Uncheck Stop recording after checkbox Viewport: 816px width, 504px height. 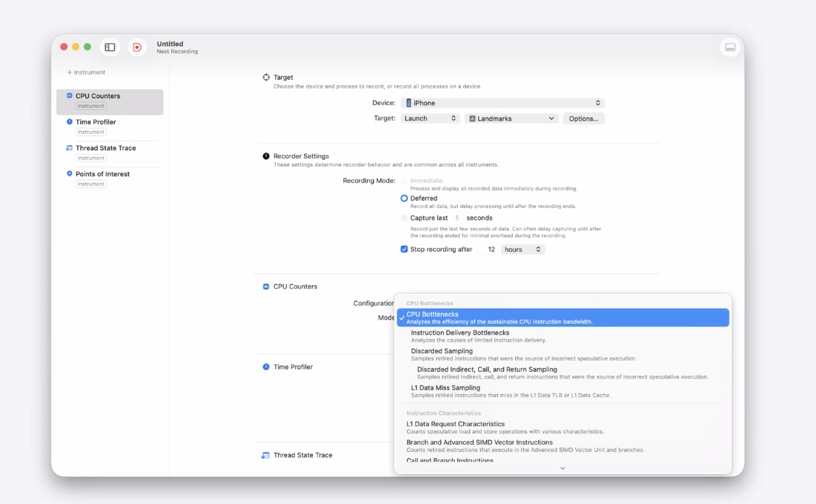click(404, 249)
